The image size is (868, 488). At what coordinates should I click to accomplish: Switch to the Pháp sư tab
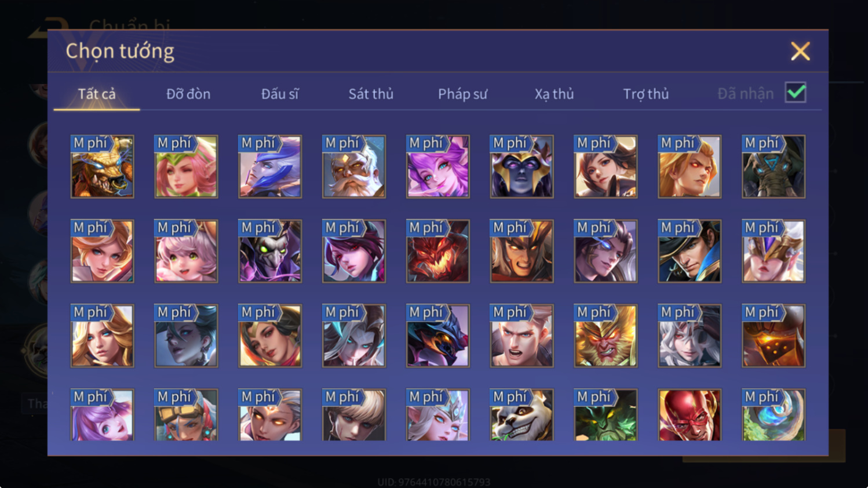(x=462, y=94)
